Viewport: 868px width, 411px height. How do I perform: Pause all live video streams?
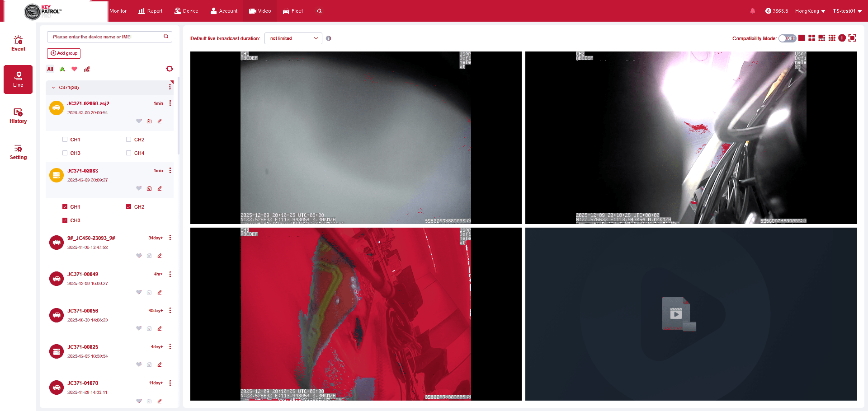point(842,38)
